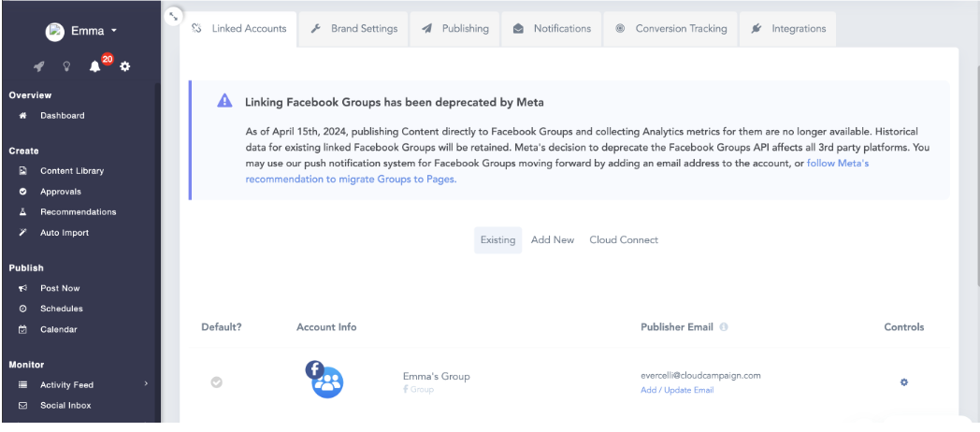Go to Calendar in the Publish section

point(58,329)
